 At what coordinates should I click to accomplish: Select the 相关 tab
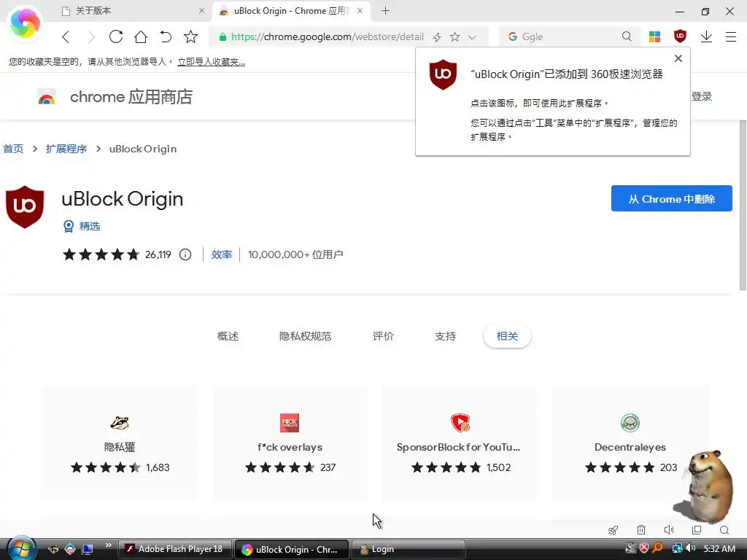tap(507, 336)
